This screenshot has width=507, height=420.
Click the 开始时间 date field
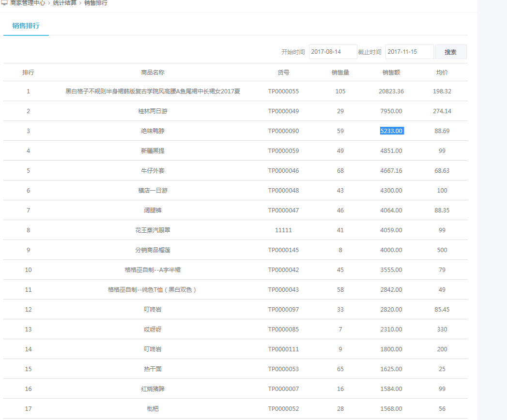click(333, 52)
